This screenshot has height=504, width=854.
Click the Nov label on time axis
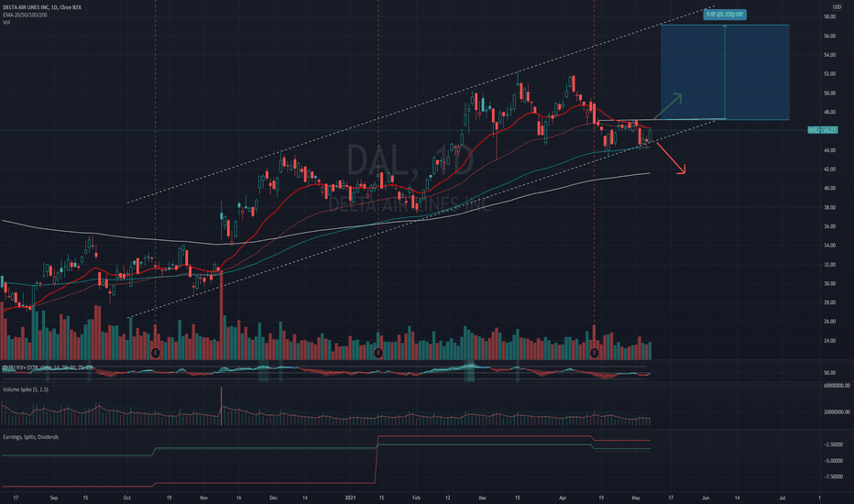[x=203, y=498]
